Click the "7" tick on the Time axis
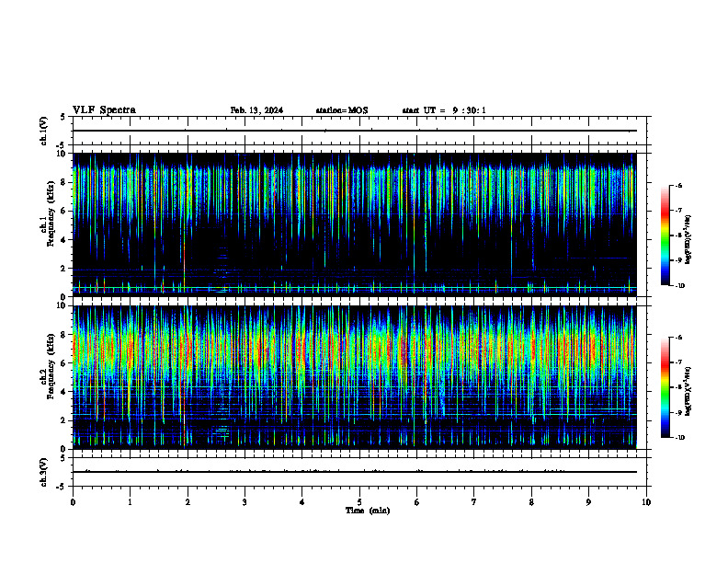 pos(474,502)
